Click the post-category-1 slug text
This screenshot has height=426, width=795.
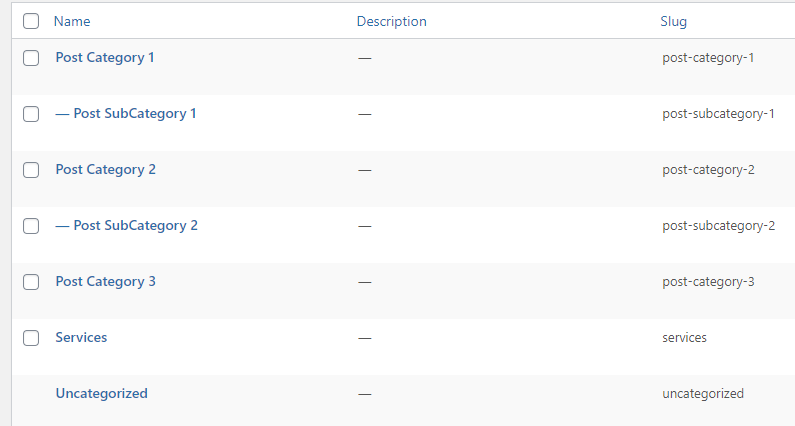pos(707,58)
